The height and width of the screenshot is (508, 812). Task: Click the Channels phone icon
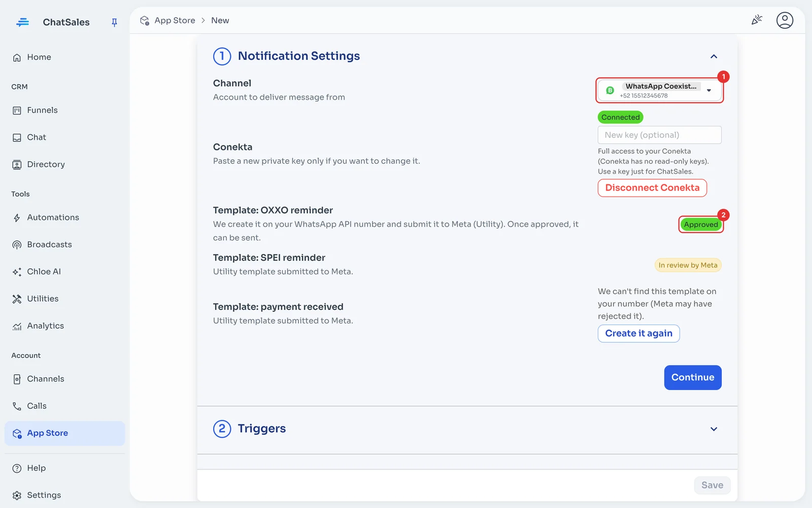point(17,379)
